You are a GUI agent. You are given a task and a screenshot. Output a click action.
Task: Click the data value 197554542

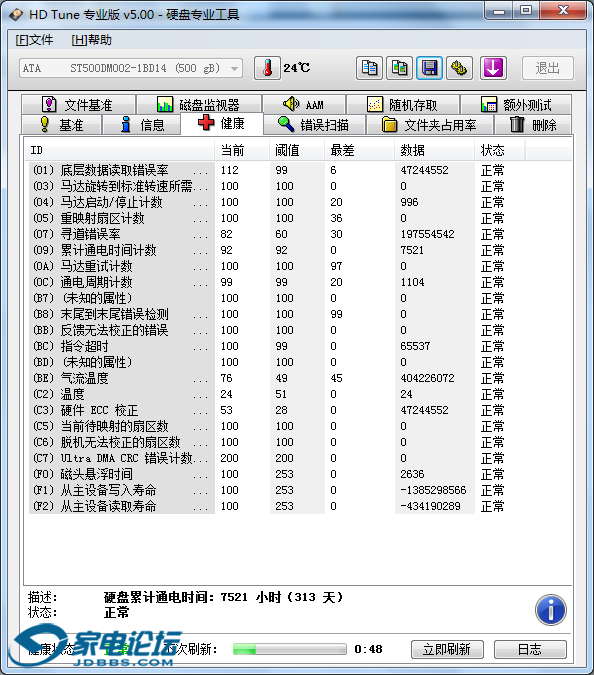tap(427, 234)
